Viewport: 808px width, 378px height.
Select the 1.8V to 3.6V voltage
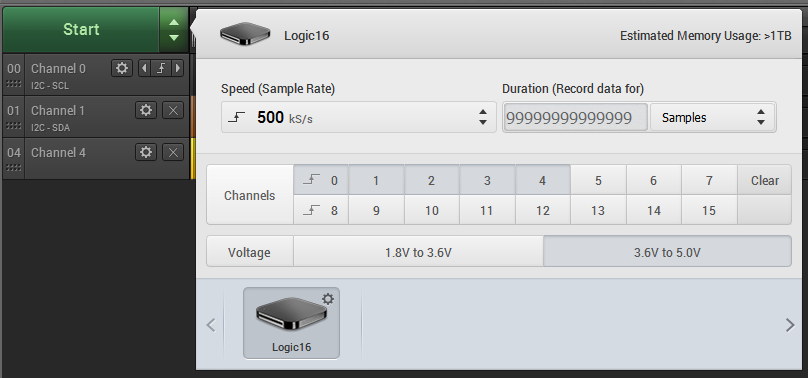click(x=418, y=252)
